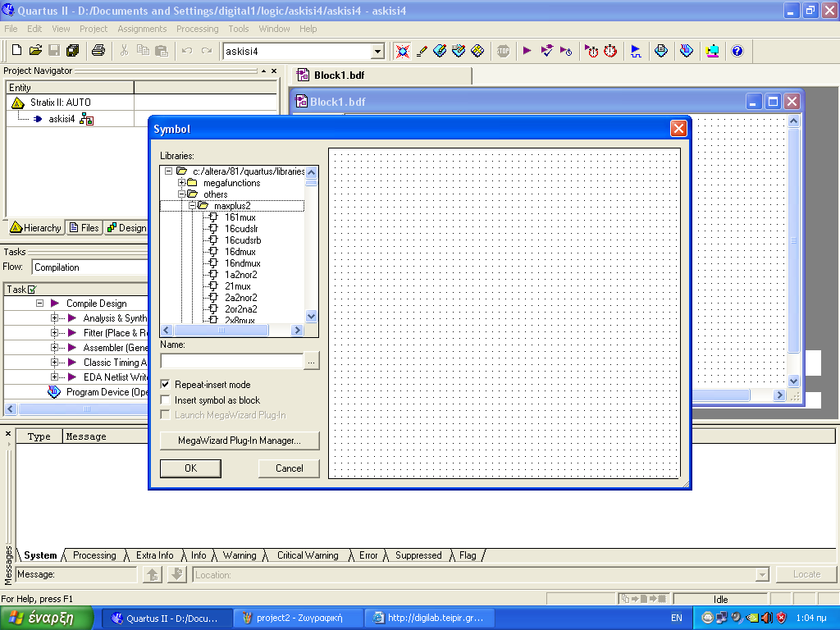Click the Name input field in Symbol dialog
Viewport: 840px width, 630px height.
(231, 361)
